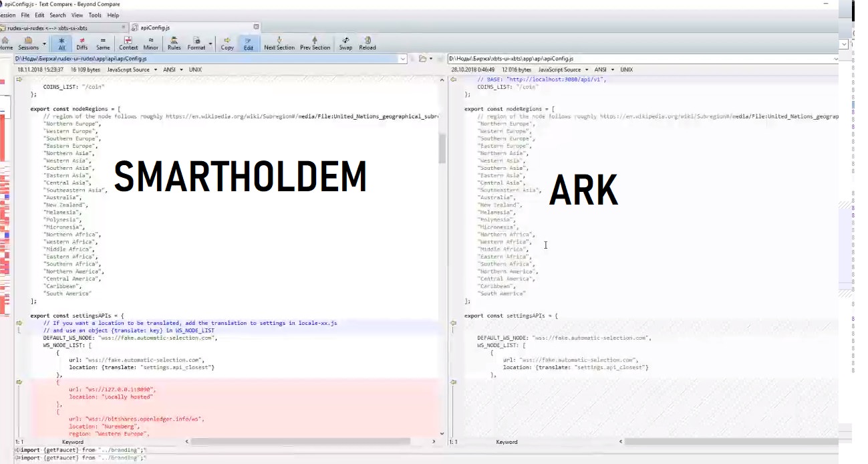Image resolution: width=868 pixels, height=464 pixels.
Task: Open the Help menu
Action: point(114,15)
